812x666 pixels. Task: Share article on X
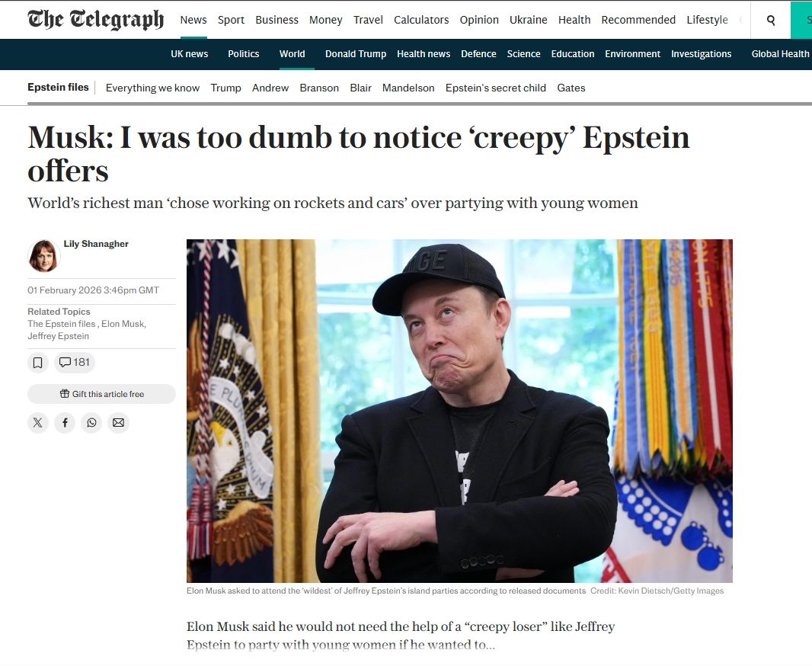tap(38, 423)
